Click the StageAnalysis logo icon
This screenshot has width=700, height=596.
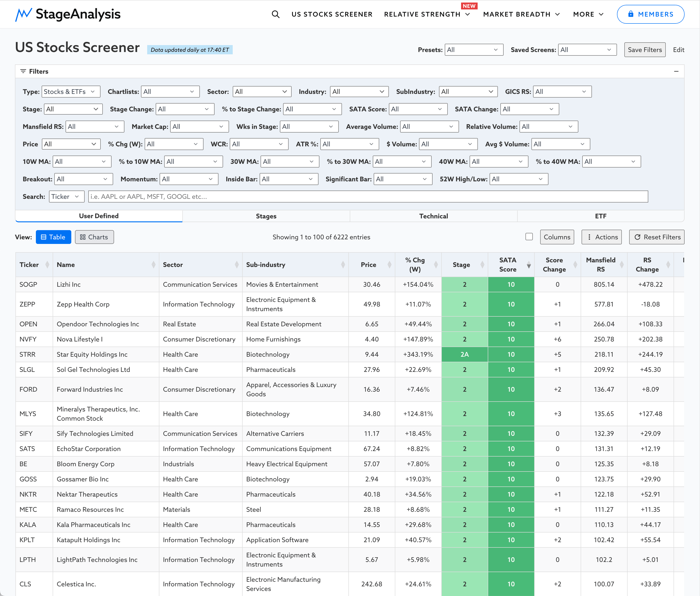(x=24, y=14)
